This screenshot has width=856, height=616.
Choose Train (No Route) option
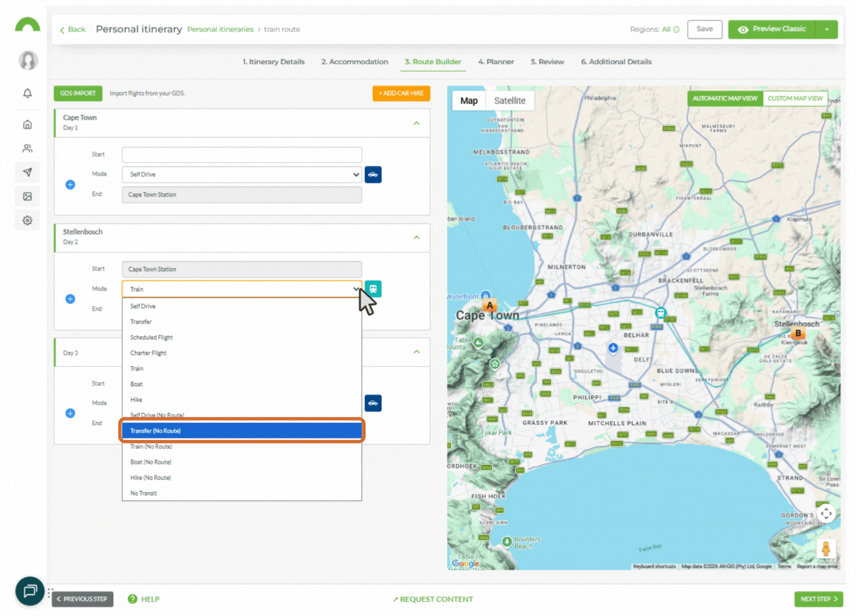pyautogui.click(x=242, y=447)
